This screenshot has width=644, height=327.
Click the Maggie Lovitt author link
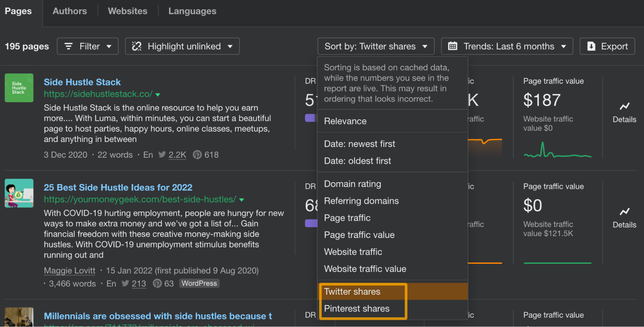tap(69, 271)
